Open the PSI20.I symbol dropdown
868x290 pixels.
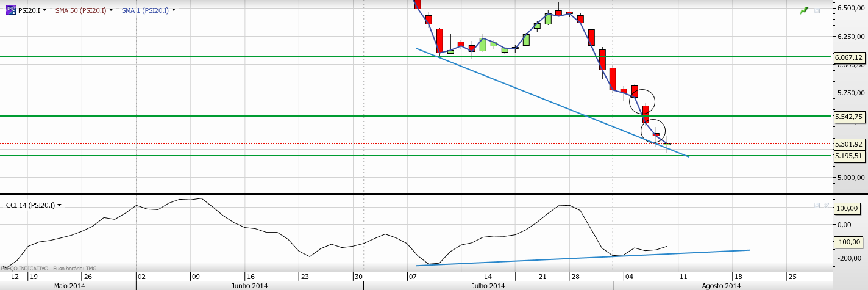pyautogui.click(x=43, y=10)
